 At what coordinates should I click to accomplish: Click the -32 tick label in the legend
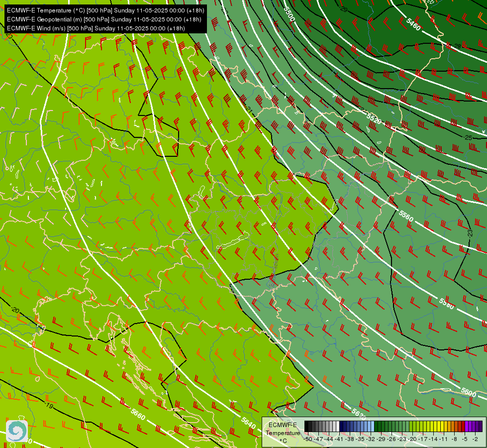[x=371, y=439]
